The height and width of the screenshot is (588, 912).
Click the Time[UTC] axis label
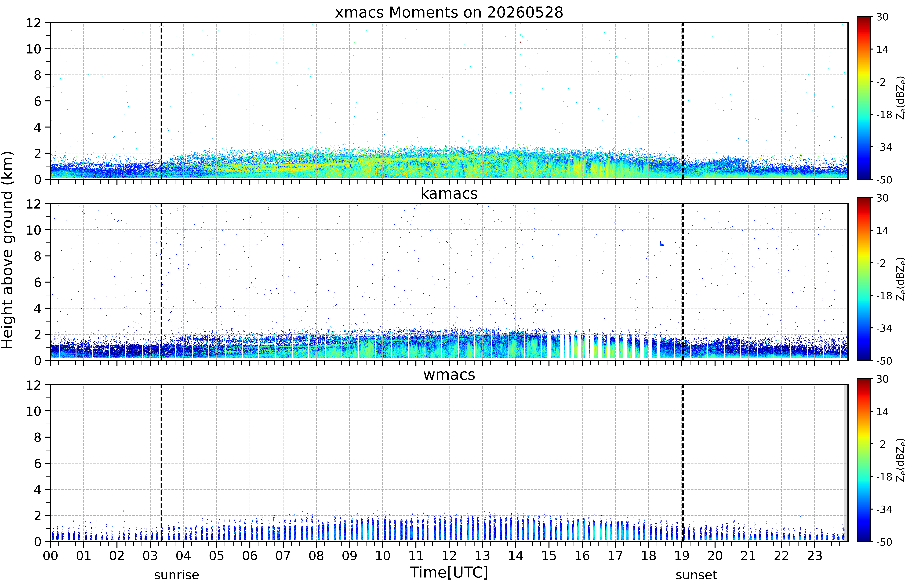pos(449,572)
